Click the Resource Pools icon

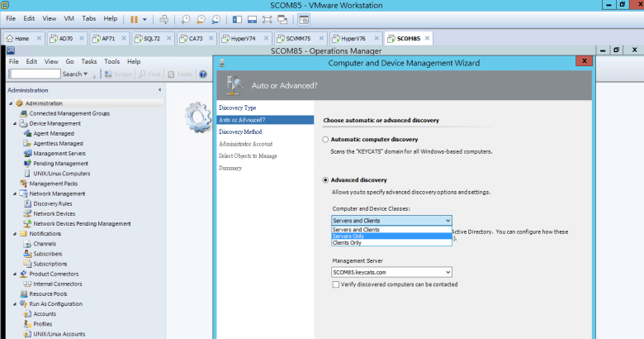pos(23,294)
